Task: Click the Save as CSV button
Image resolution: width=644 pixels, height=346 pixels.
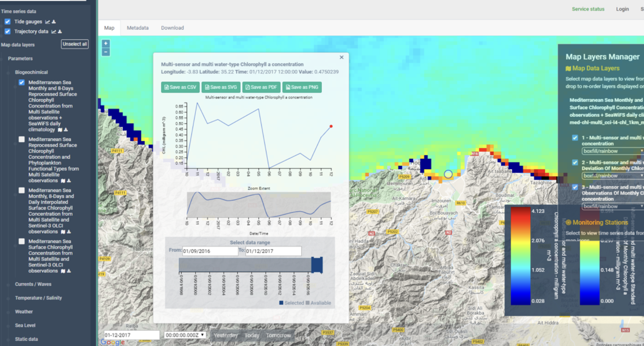Action: click(x=180, y=87)
